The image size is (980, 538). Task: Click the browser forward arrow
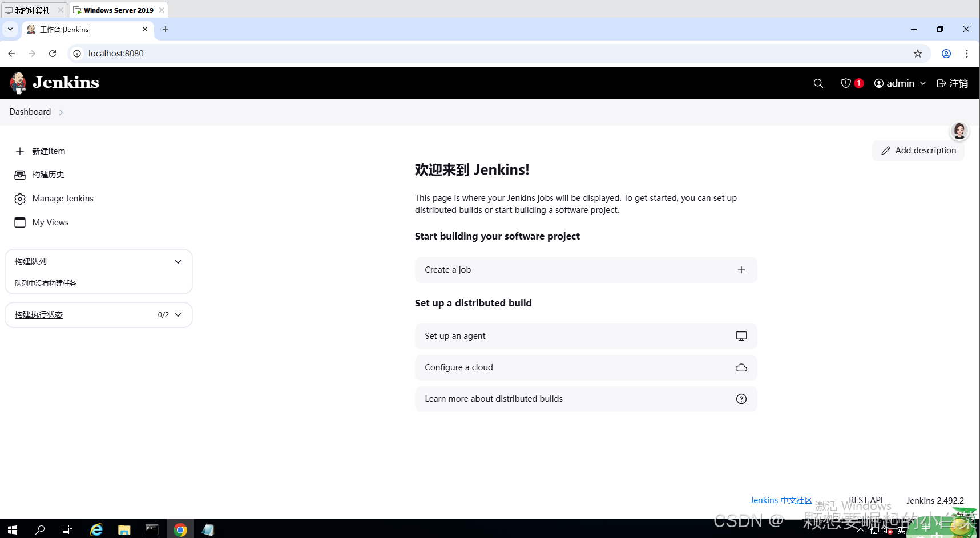[32, 54]
